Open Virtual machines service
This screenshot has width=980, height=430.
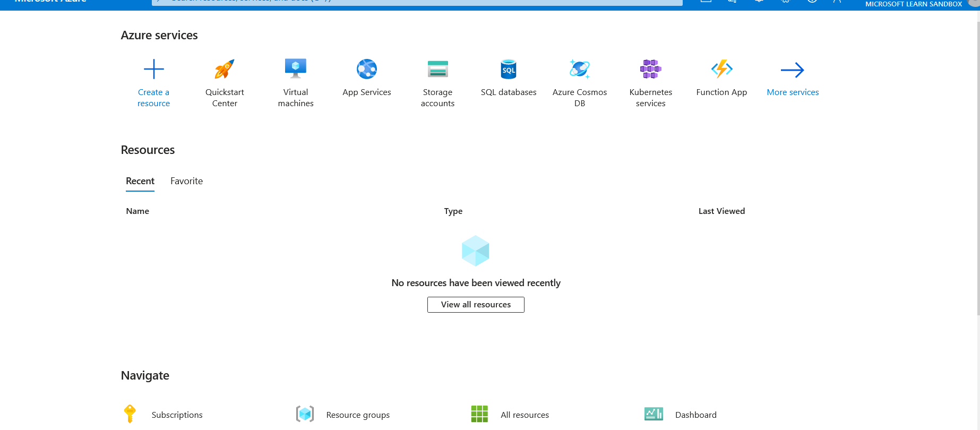296,83
